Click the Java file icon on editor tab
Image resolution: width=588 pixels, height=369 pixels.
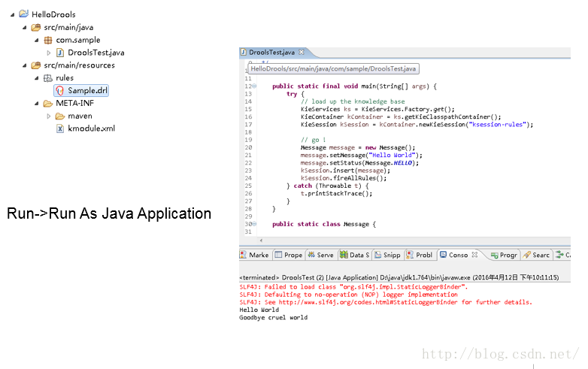click(x=244, y=52)
